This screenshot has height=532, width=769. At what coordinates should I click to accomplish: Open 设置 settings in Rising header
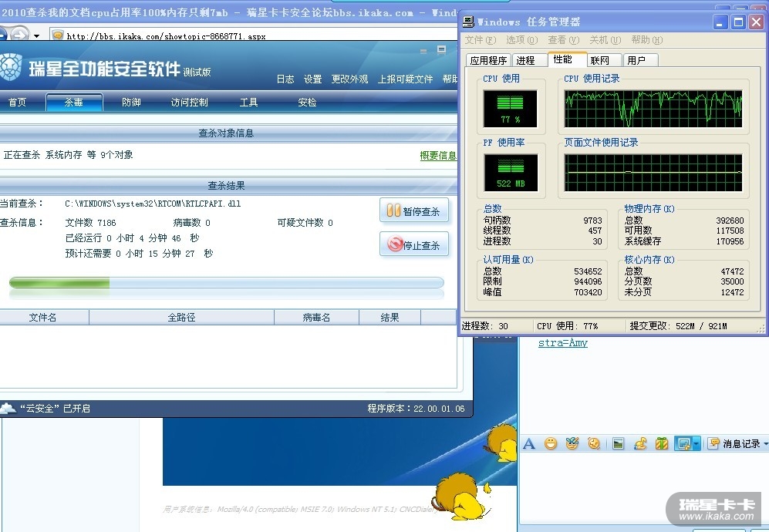[x=312, y=79]
